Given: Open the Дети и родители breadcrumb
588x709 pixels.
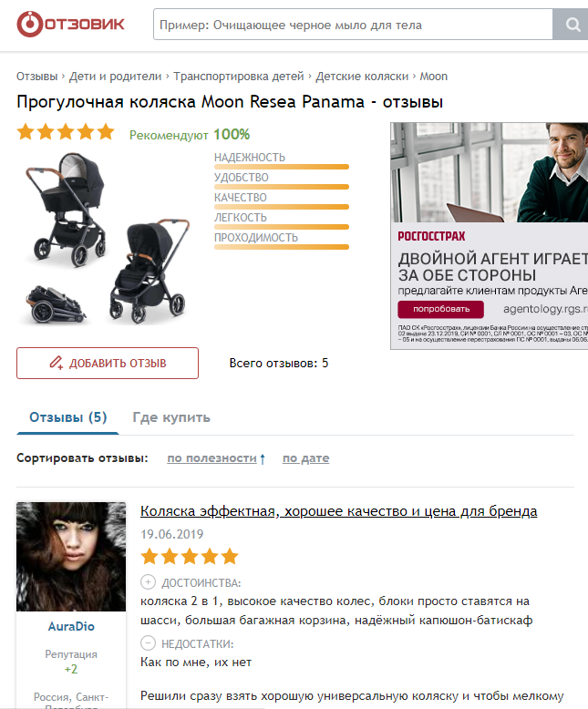Looking at the screenshot, I should tap(116, 77).
